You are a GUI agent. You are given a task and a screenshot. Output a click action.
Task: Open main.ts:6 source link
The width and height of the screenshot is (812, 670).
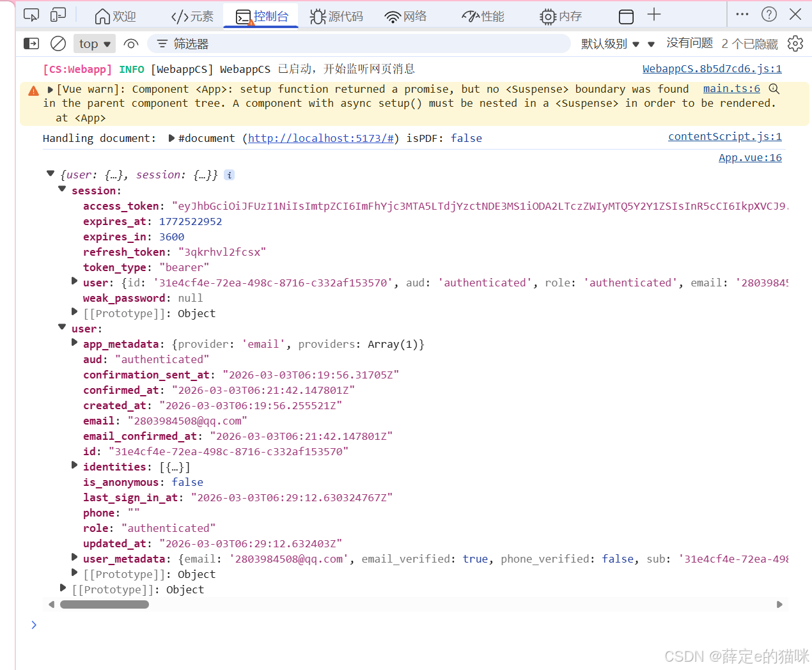point(731,89)
